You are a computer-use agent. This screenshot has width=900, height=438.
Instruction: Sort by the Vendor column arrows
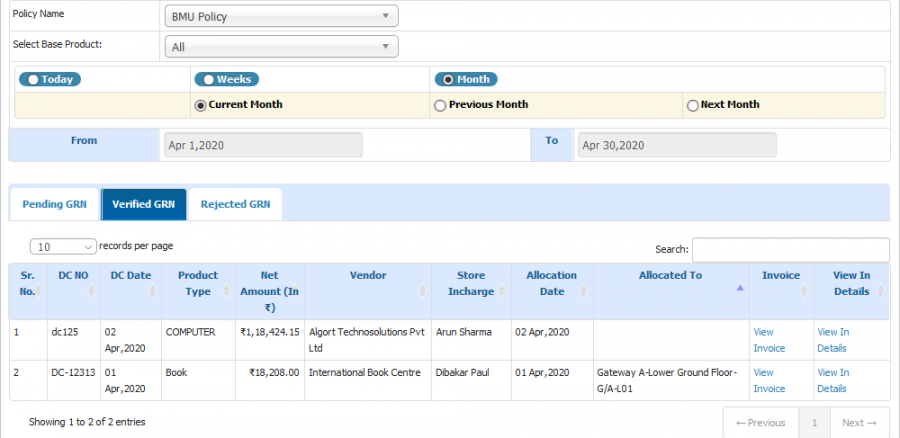coord(422,292)
